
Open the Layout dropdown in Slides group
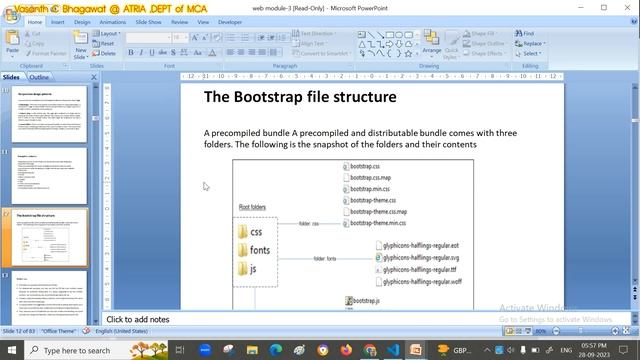coord(106,33)
